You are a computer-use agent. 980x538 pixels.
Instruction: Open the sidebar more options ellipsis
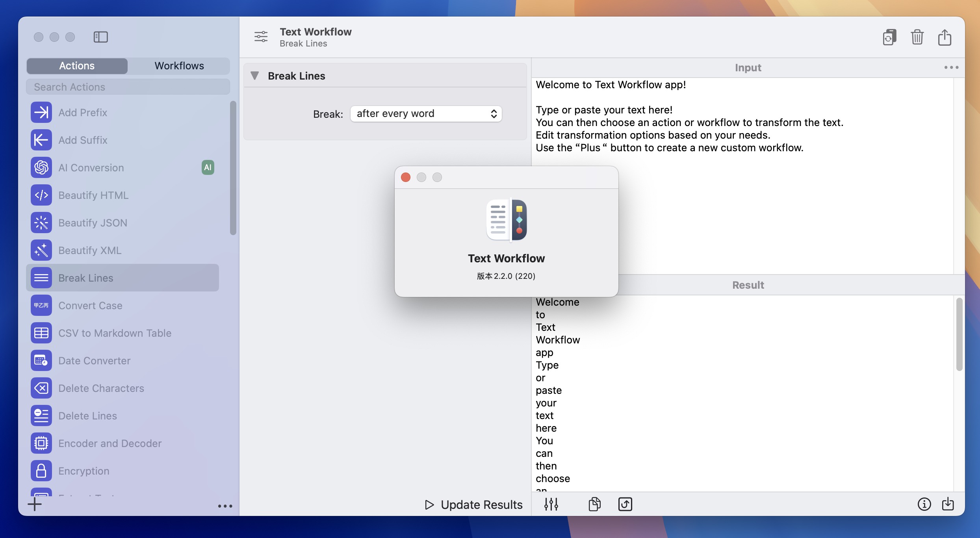[x=225, y=506]
